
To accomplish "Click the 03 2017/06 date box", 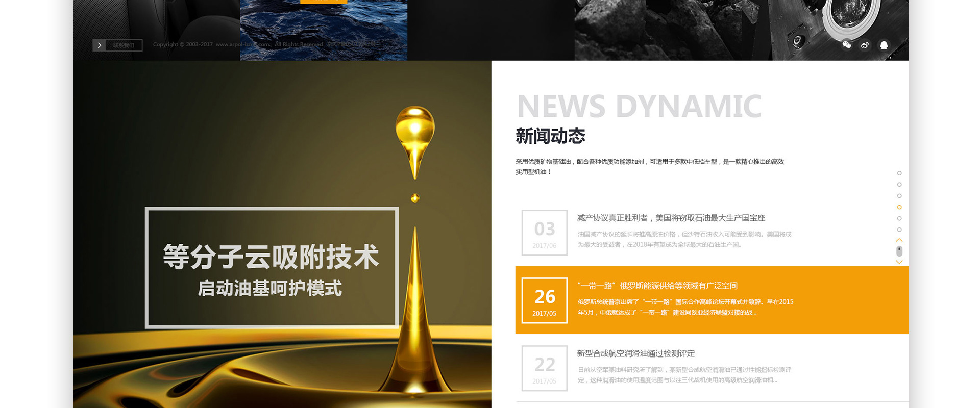I will (544, 233).
